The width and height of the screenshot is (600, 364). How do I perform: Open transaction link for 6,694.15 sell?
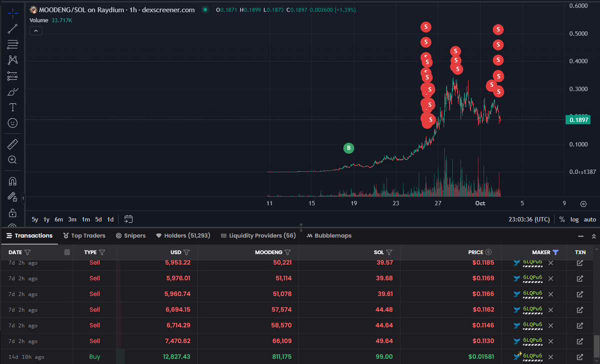(x=580, y=310)
